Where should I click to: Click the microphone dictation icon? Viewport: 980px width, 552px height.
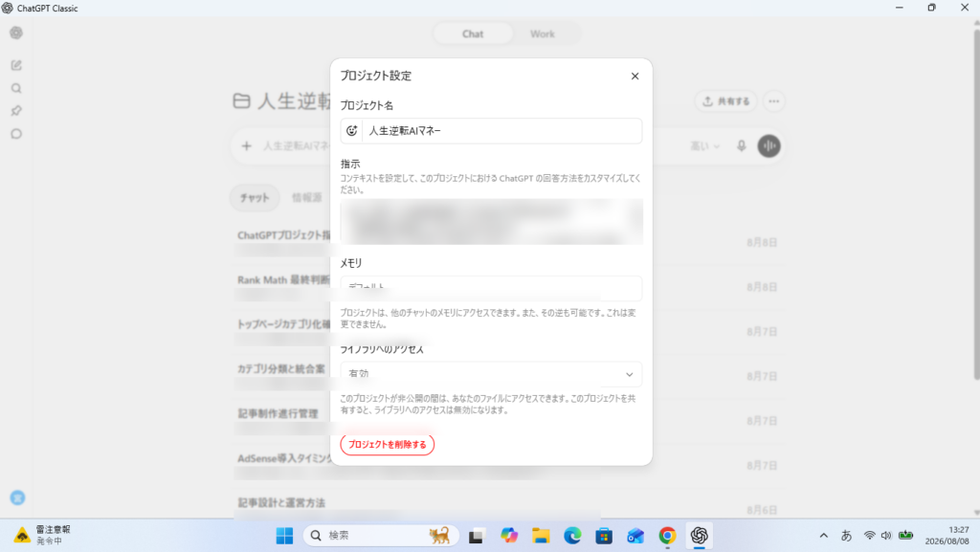click(x=742, y=146)
